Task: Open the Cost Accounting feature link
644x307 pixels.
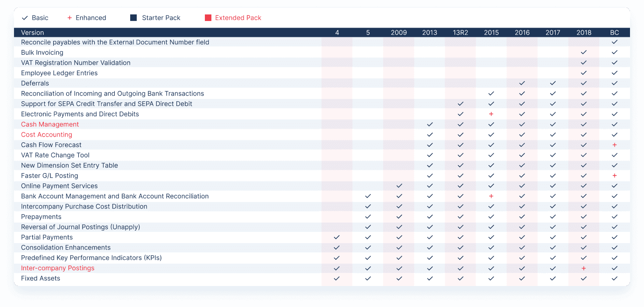Action: pyautogui.click(x=46, y=134)
